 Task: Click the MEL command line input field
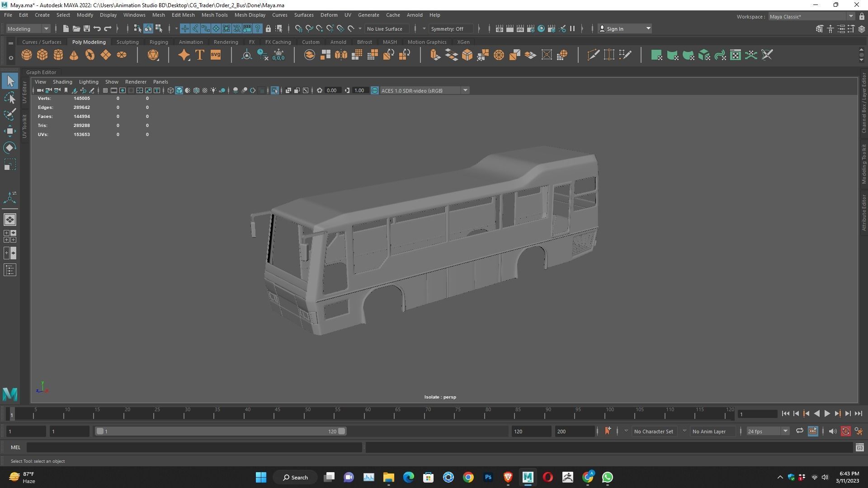194,447
